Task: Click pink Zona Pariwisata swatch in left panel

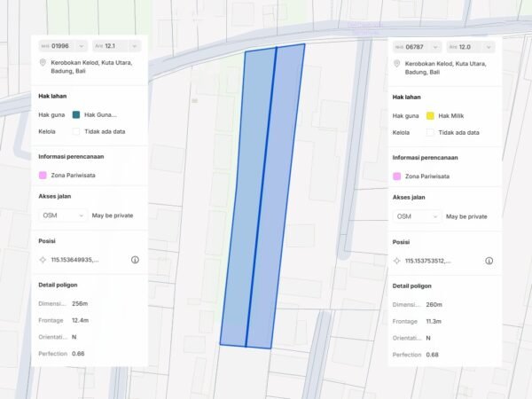Action: pos(43,175)
